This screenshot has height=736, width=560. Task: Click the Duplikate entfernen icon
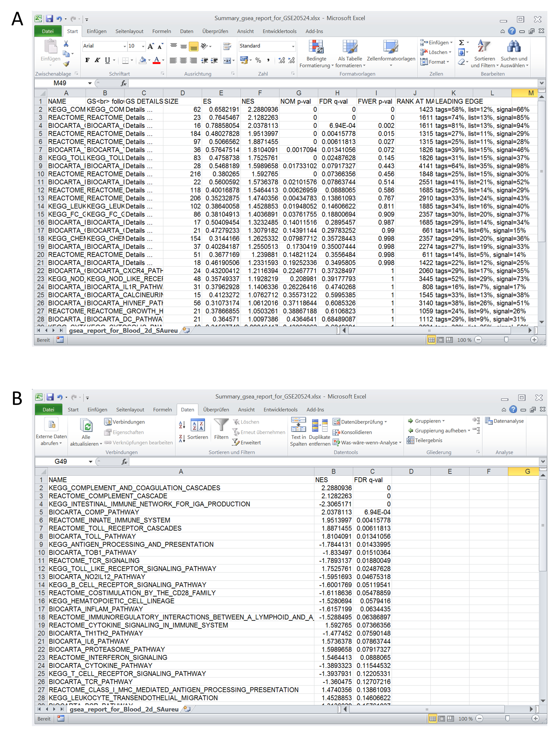319,426
